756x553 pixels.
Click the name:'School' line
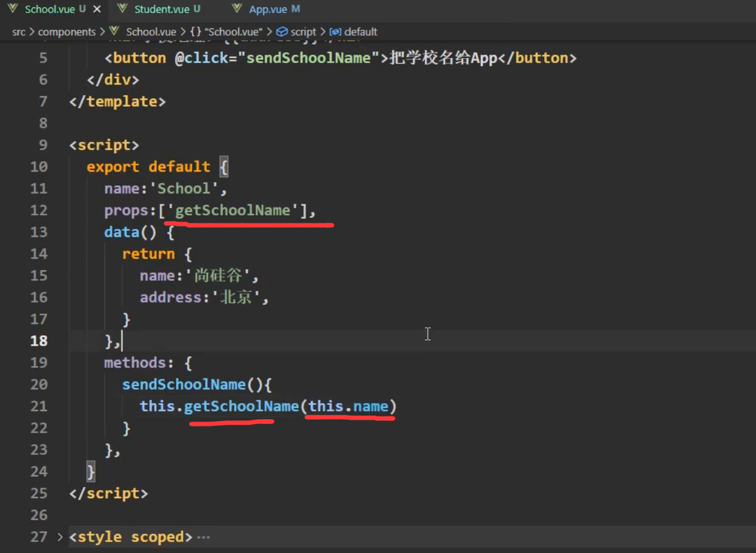coord(165,188)
